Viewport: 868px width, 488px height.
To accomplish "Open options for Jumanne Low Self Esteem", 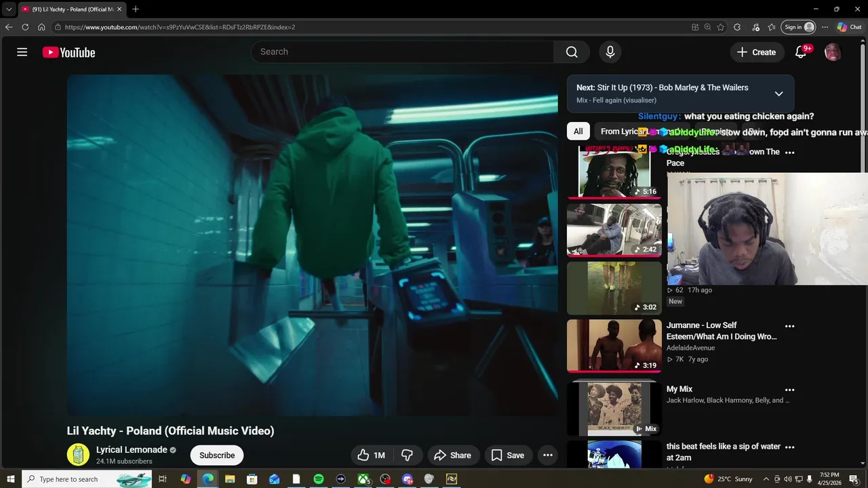I will point(789,326).
